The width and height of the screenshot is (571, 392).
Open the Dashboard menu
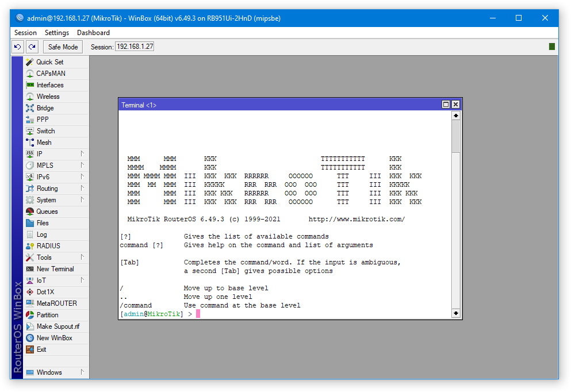click(x=93, y=33)
